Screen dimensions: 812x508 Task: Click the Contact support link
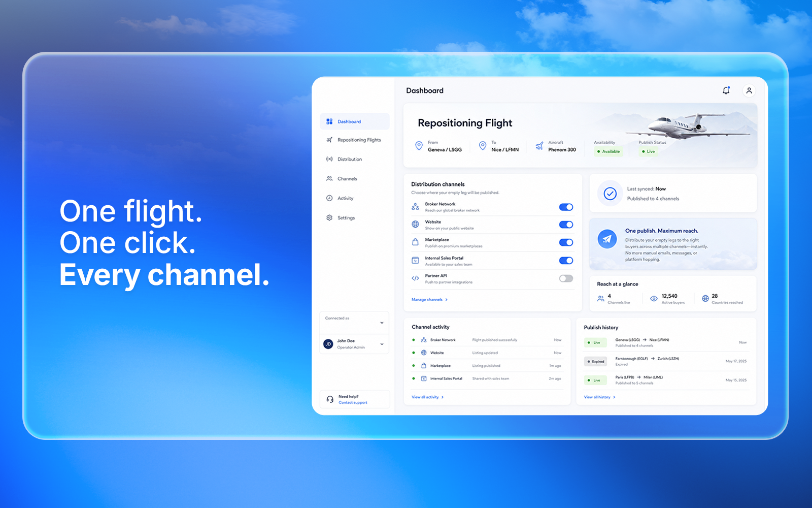point(353,402)
